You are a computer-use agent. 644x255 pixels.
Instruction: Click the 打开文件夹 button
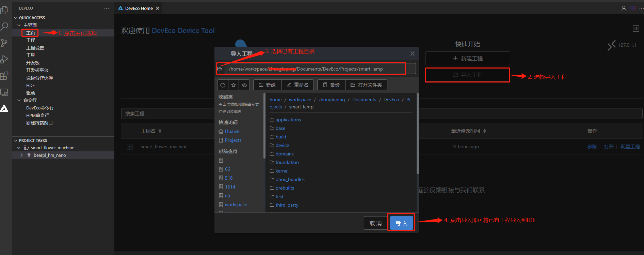point(366,85)
